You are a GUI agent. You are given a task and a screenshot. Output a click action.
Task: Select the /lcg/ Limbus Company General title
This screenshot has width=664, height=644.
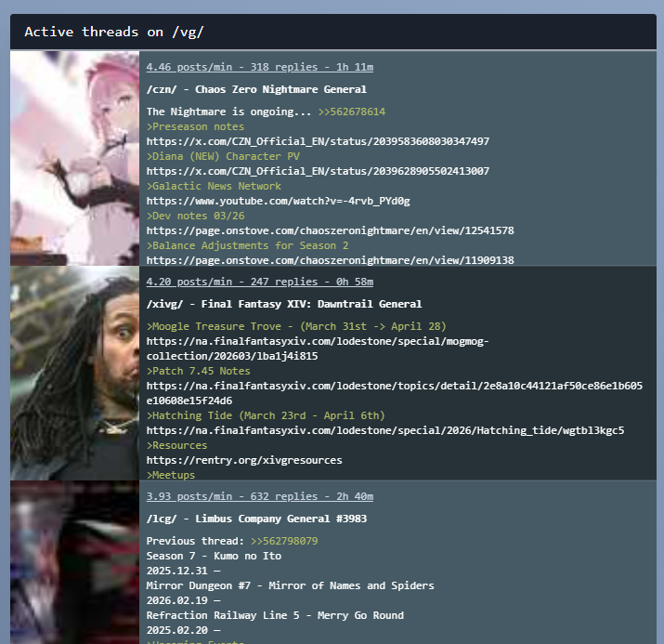pyautogui.click(x=256, y=519)
